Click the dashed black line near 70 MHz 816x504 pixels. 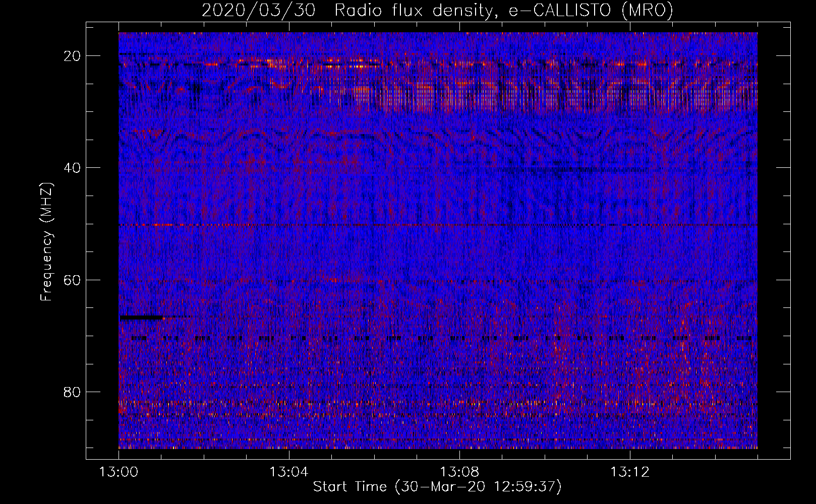441,338
